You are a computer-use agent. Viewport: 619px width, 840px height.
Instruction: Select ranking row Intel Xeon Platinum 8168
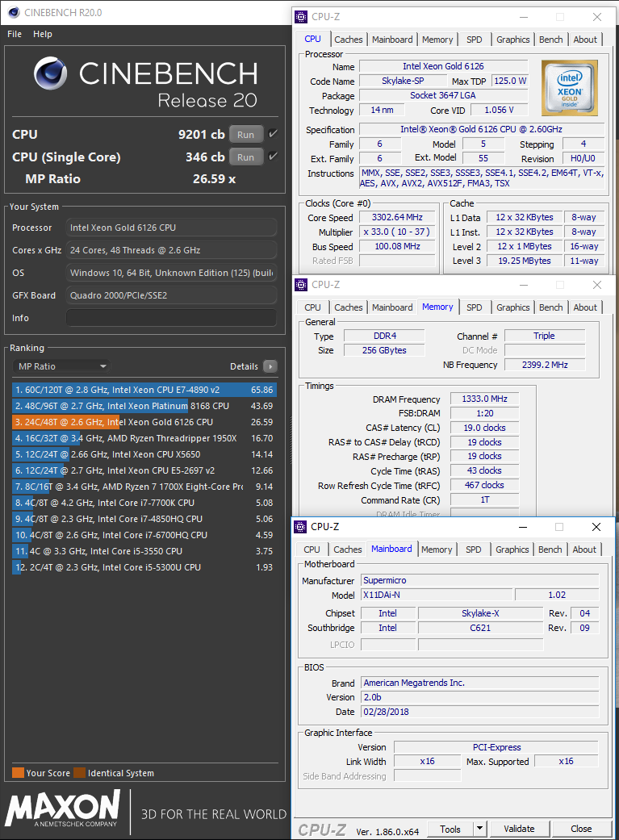[144, 406]
